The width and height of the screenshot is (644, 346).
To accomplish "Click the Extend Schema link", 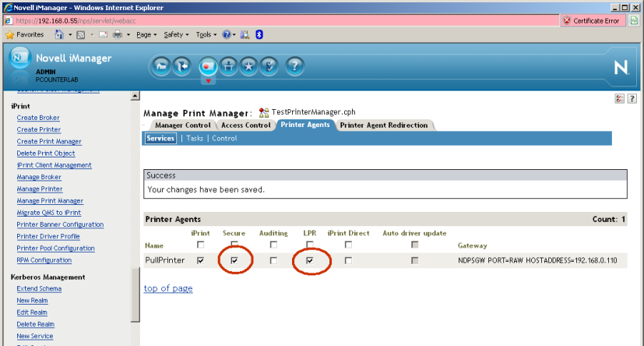I will (x=39, y=288).
